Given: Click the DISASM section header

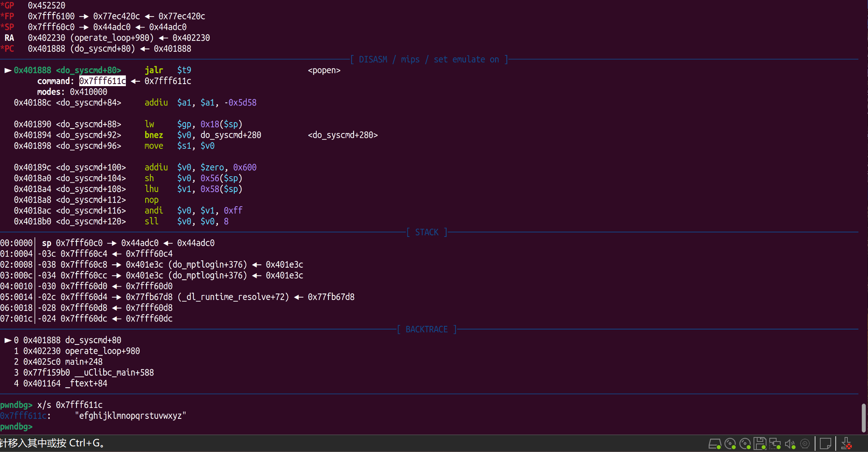Looking at the screenshot, I should coord(429,59).
